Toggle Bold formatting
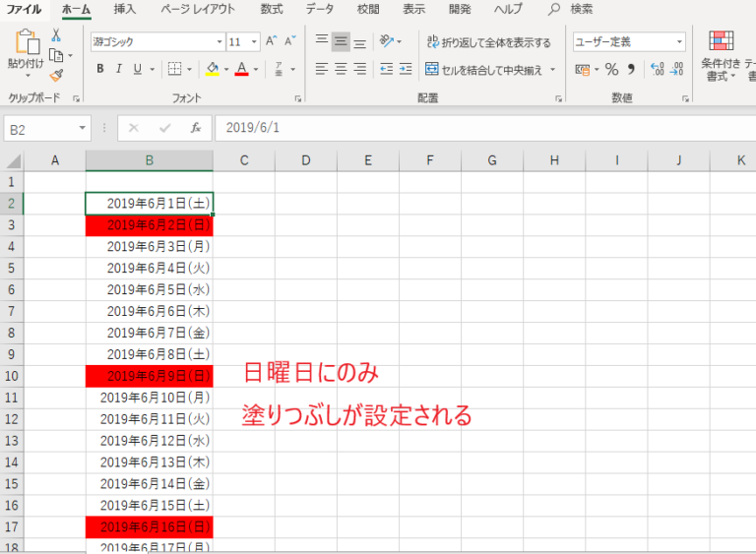 point(99,69)
